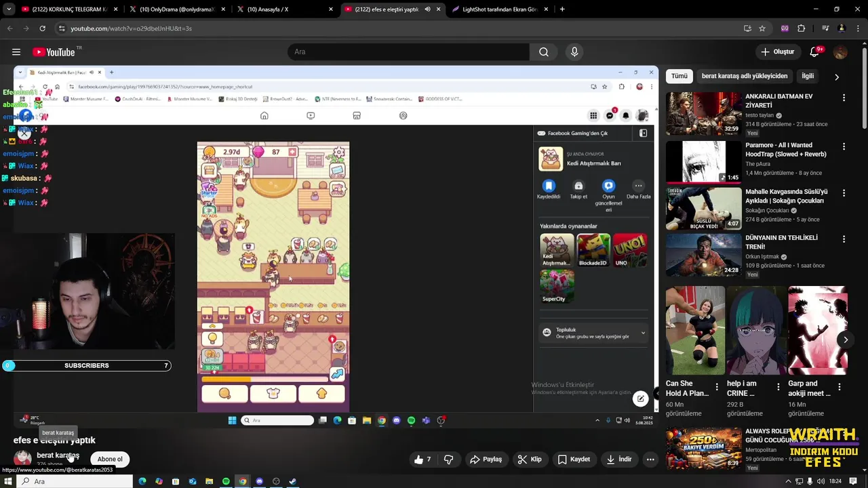
Task: Open berat karataş channel avatar
Action: pos(22,459)
